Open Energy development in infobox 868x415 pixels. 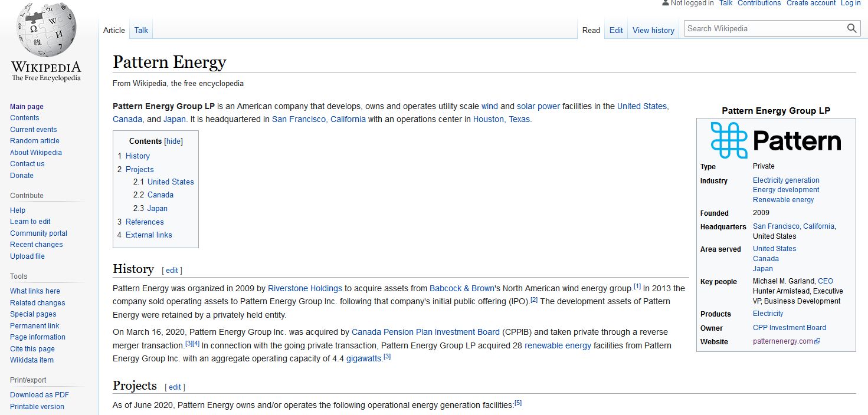[x=786, y=190]
